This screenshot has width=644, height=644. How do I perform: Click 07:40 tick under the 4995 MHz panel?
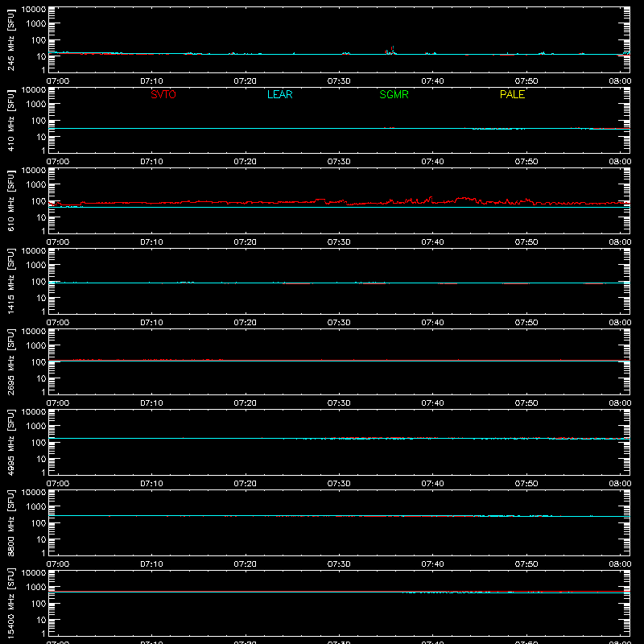tap(432, 484)
